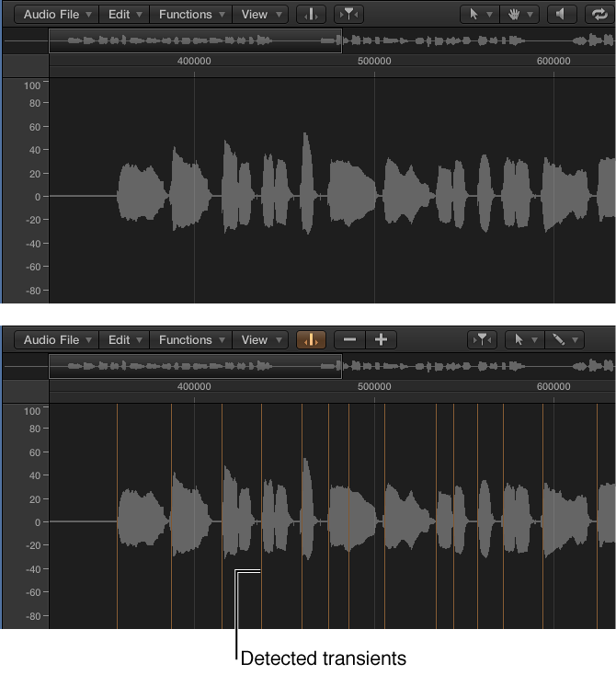
Task: Open Pencil tool dropdown arrow in lower editor
Action: coord(576,340)
